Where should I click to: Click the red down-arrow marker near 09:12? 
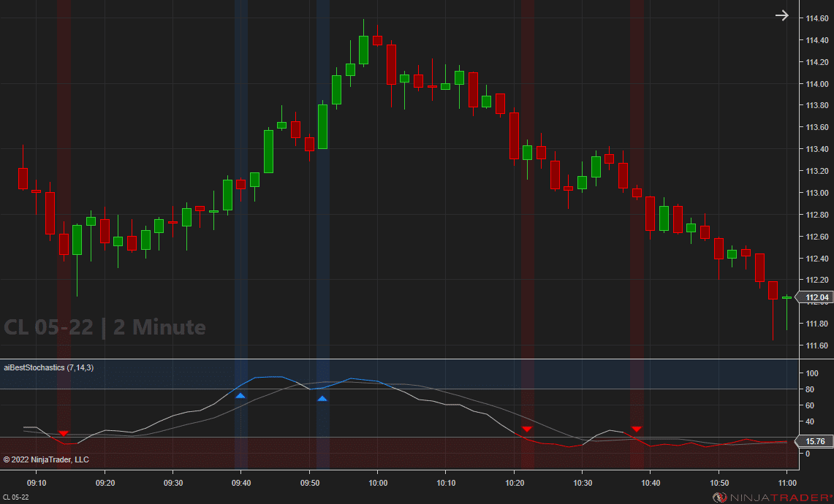[64, 432]
